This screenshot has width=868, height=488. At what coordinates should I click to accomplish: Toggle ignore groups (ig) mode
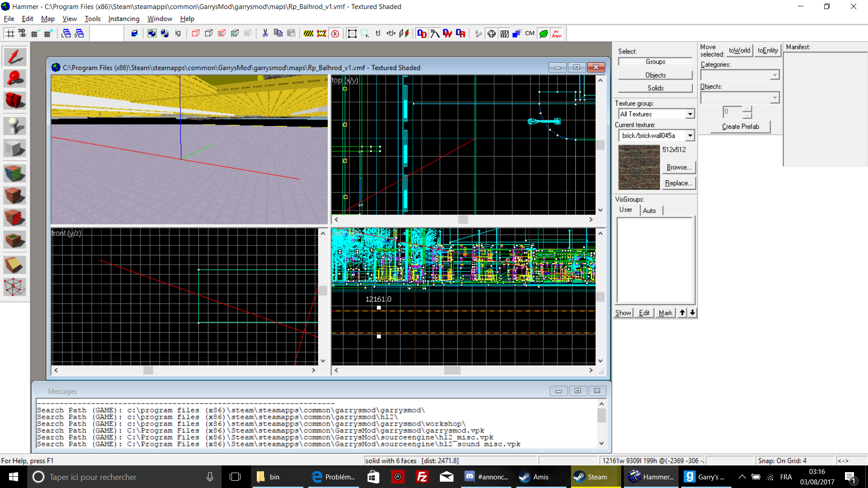pos(178,33)
